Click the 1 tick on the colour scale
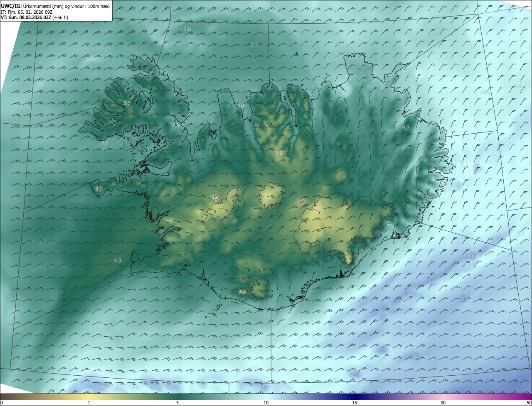The image size is (532, 406). coord(89,403)
